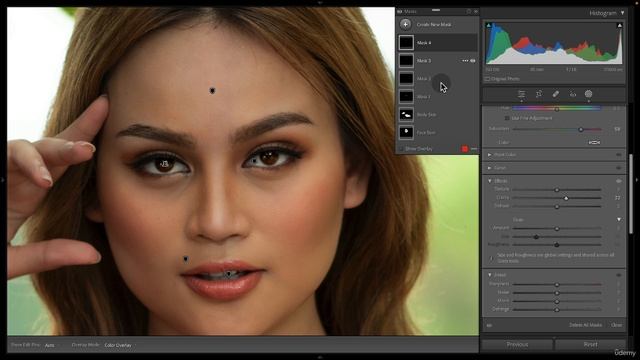This screenshot has width=640, height=360.
Task: Click the Body Skin mask thumbnail
Action: point(406,115)
